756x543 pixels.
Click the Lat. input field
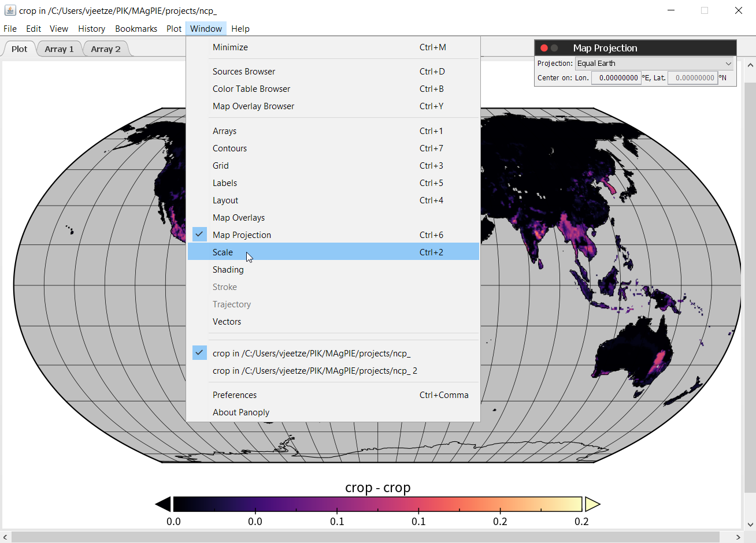pyautogui.click(x=692, y=78)
